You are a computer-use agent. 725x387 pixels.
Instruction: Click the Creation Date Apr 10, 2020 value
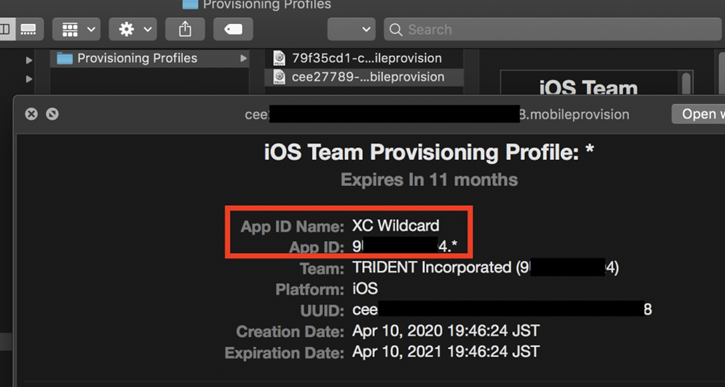click(446, 331)
